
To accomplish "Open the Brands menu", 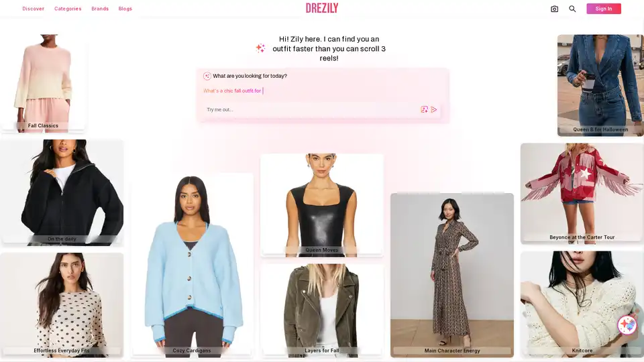I will [100, 9].
